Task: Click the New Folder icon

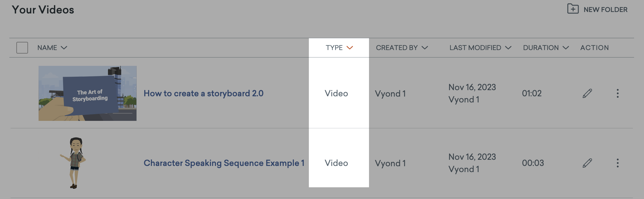Action: point(573,9)
